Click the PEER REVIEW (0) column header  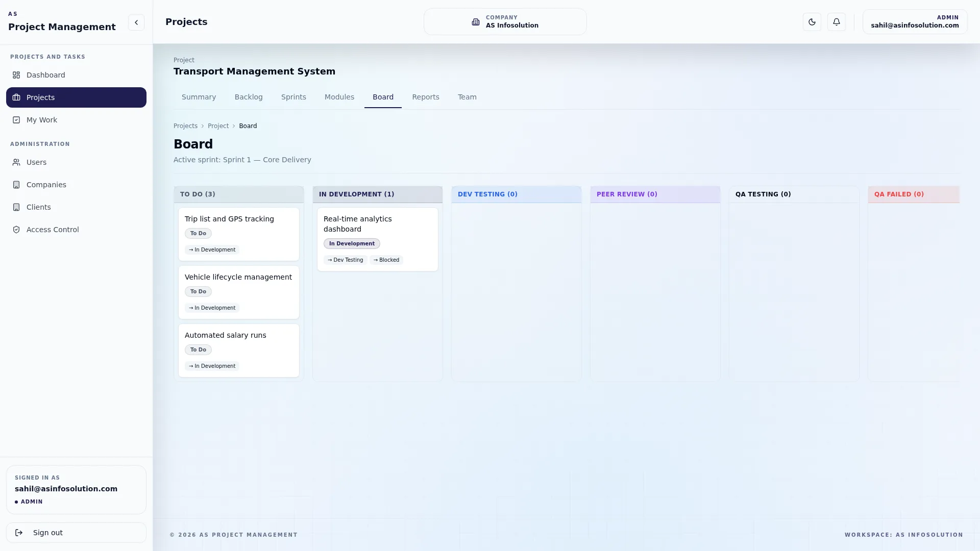[655, 194]
